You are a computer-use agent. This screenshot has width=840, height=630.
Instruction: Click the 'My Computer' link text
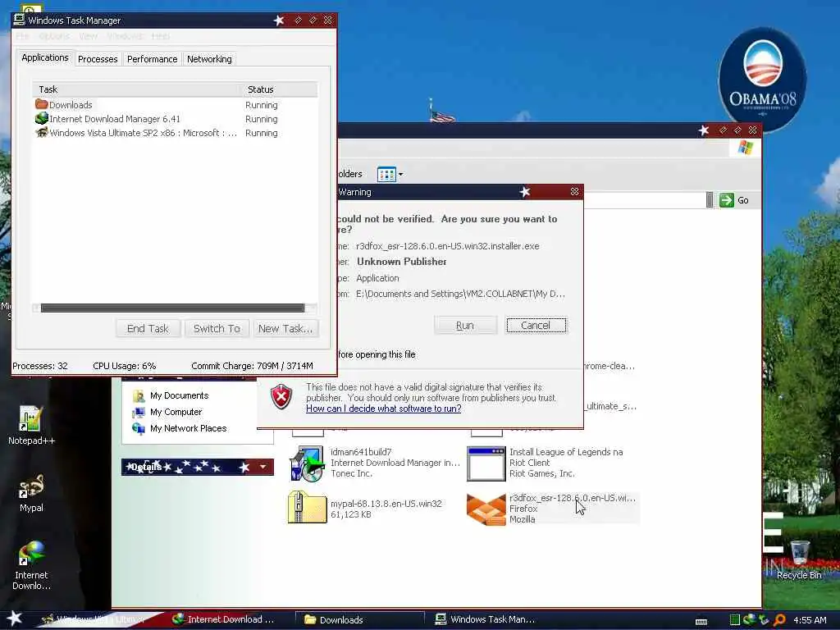point(176,412)
